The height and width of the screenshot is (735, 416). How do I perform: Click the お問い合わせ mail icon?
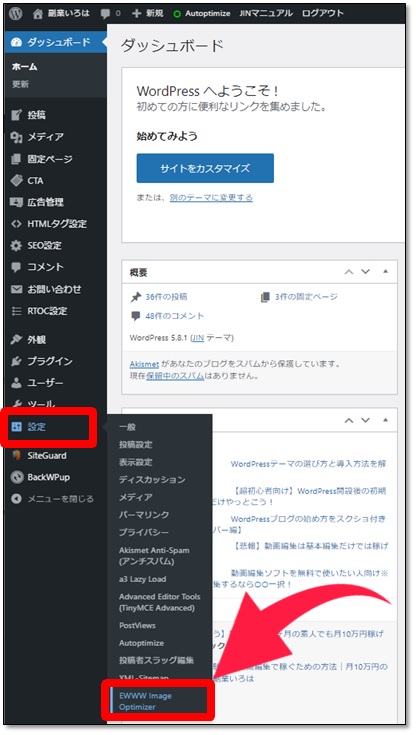(16, 289)
